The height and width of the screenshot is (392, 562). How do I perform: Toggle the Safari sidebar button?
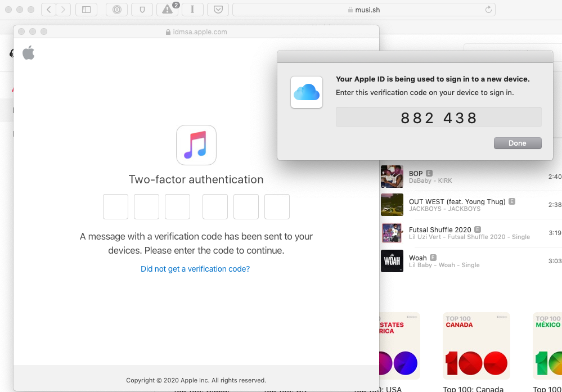pyautogui.click(x=87, y=10)
